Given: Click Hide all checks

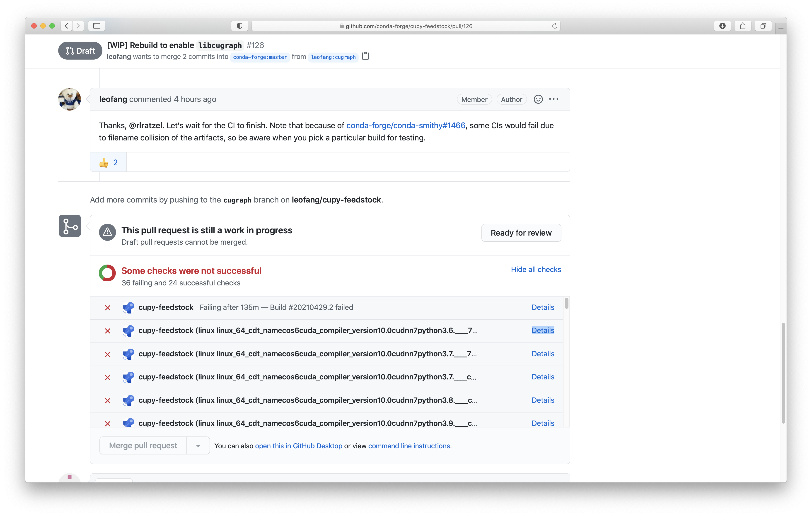Looking at the screenshot, I should 536,270.
